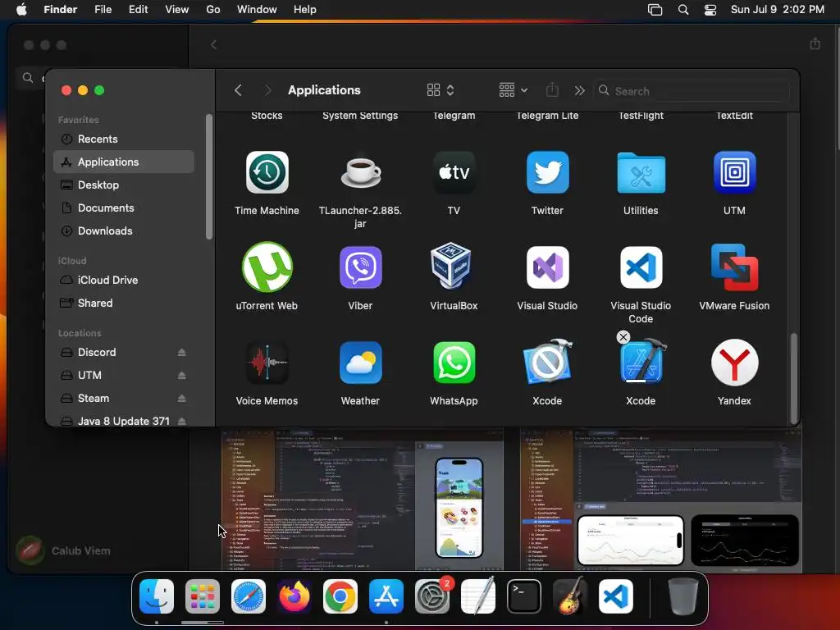Open Control Center in menu bar
Screen dimensions: 840x630
tap(710, 10)
